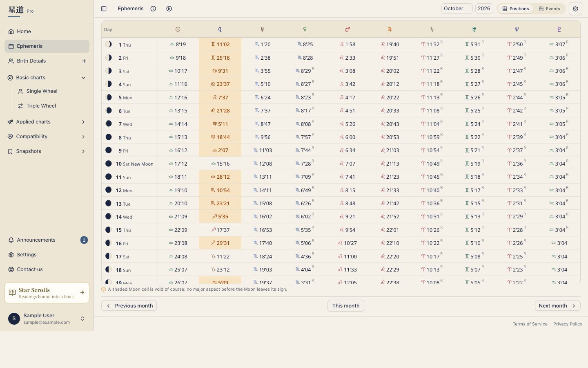Image resolution: width=588 pixels, height=368 pixels.
Task: Open Settings in sidebar
Action: pyautogui.click(x=47, y=255)
